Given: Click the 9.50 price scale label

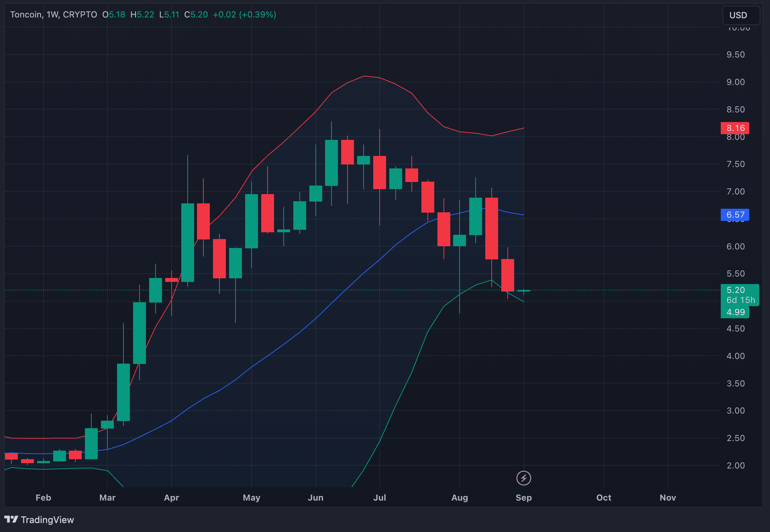Looking at the screenshot, I should 736,55.
